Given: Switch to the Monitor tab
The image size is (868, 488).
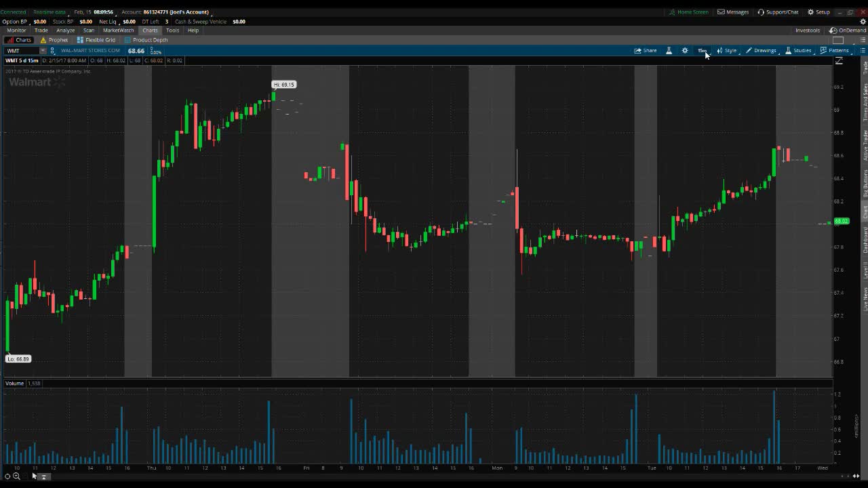Looking at the screenshot, I should [16, 30].
